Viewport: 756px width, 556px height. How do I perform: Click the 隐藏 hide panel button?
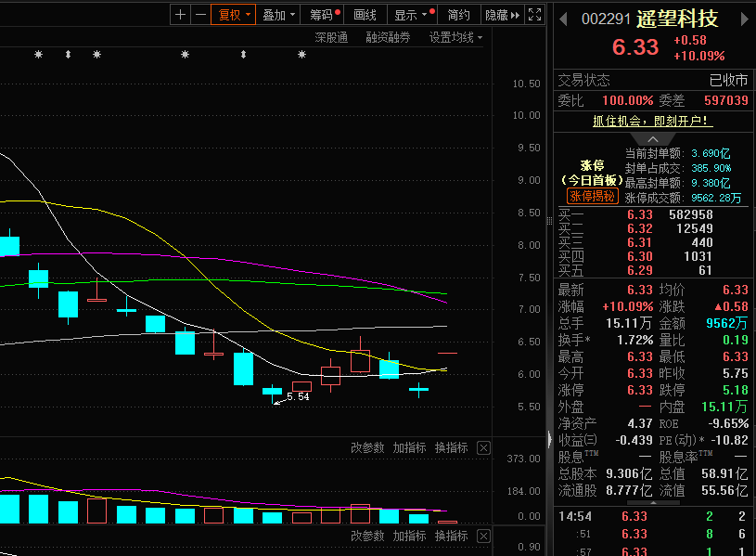pyautogui.click(x=502, y=15)
